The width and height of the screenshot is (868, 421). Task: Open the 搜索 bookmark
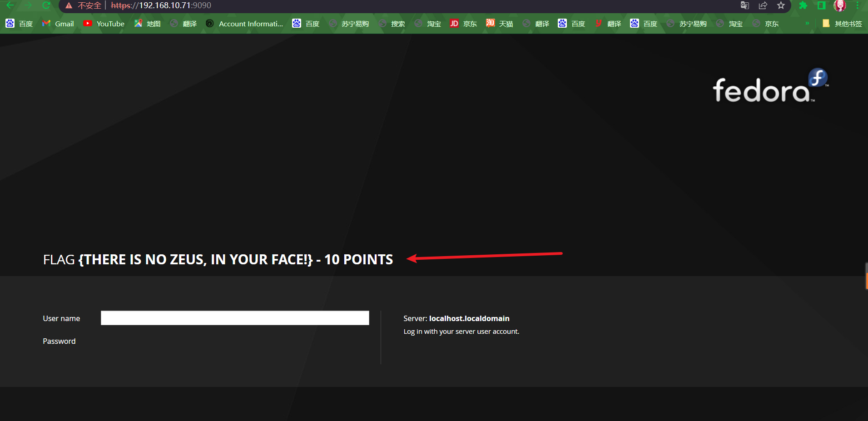point(392,24)
